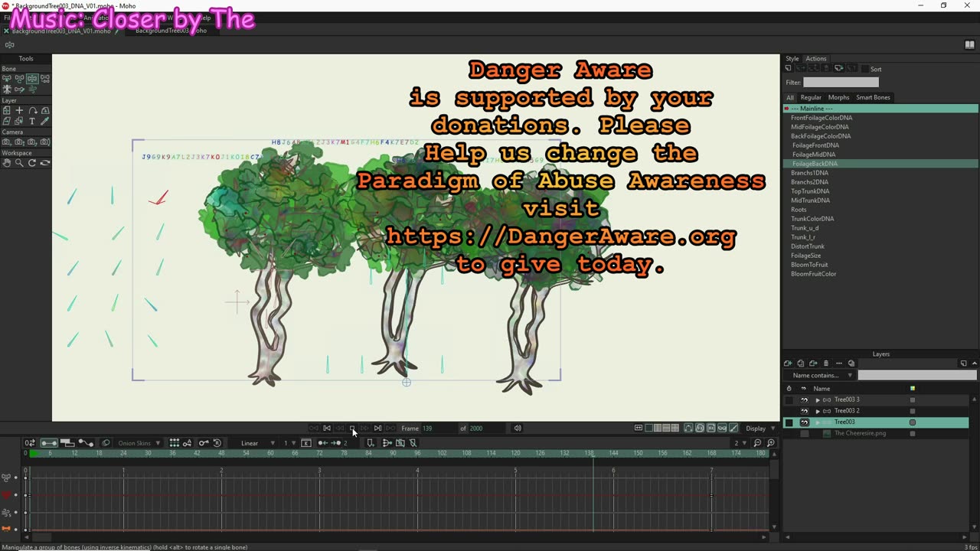
Task: Open the BackgroundTree003_DNA_V01.moho document tab
Action: tap(61, 31)
